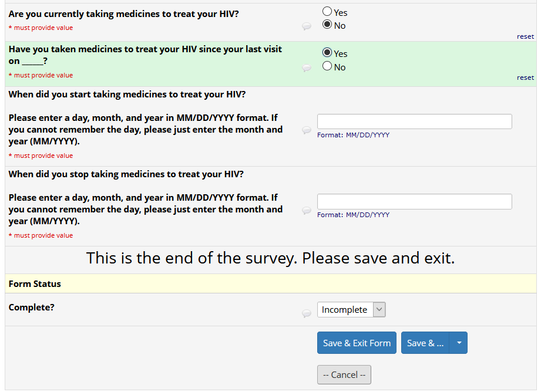This screenshot has width=541, height=392.
Task: Expand the arrow next to Save & ... button
Action: (x=459, y=343)
